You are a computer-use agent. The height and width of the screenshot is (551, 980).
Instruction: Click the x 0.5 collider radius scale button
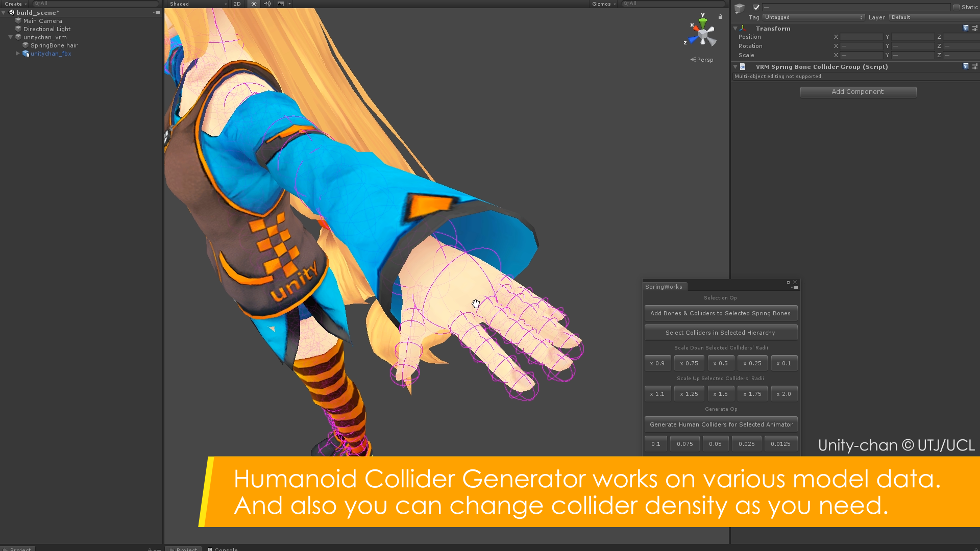point(721,363)
